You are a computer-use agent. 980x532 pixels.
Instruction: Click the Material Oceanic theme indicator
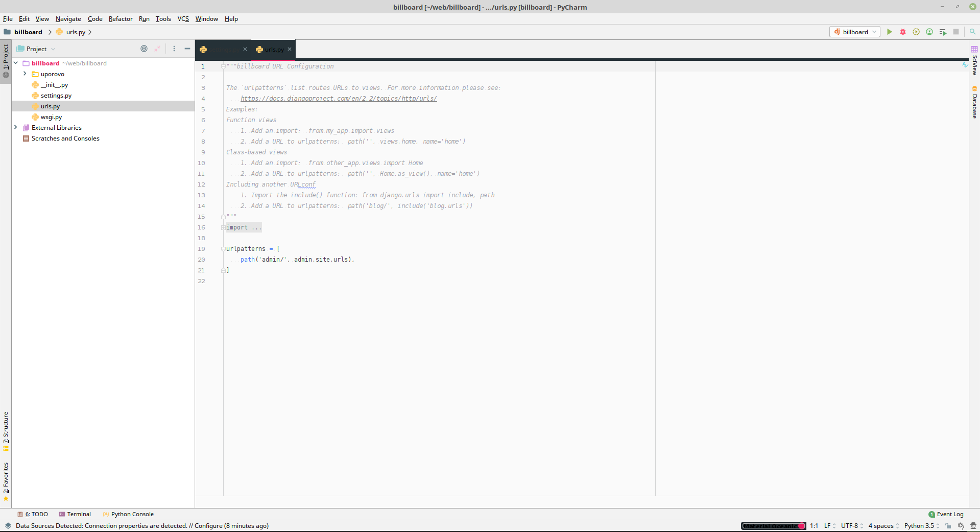[x=773, y=526]
